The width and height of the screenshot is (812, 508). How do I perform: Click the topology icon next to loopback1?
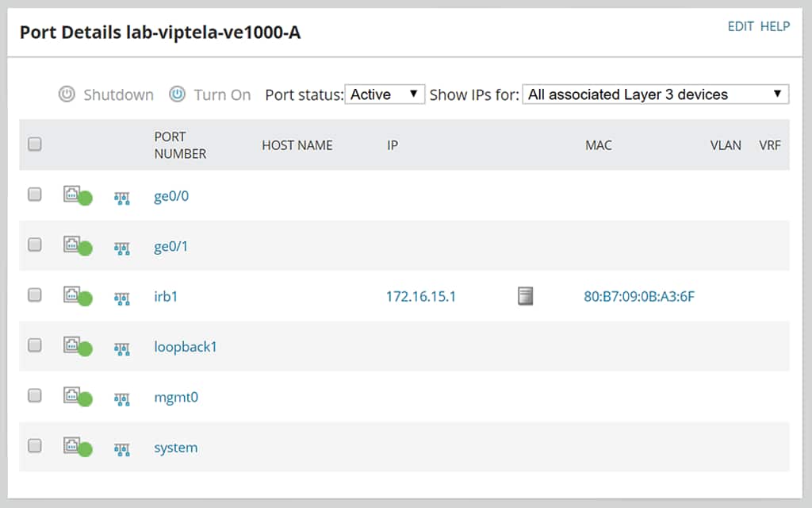122,347
